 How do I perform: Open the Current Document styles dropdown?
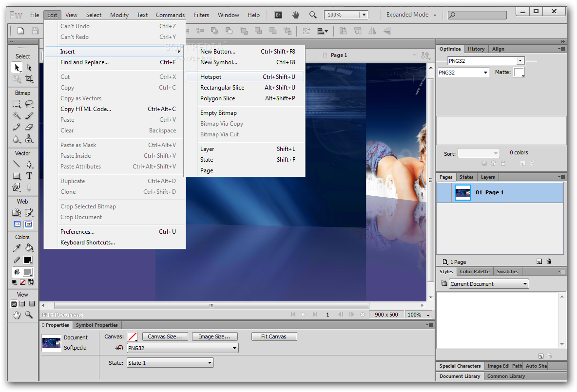(489, 284)
